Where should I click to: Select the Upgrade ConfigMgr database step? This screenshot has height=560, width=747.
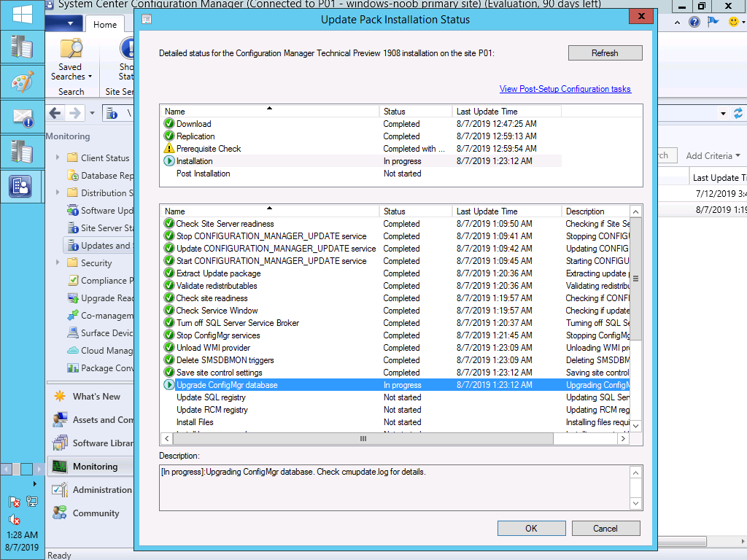[395, 385]
